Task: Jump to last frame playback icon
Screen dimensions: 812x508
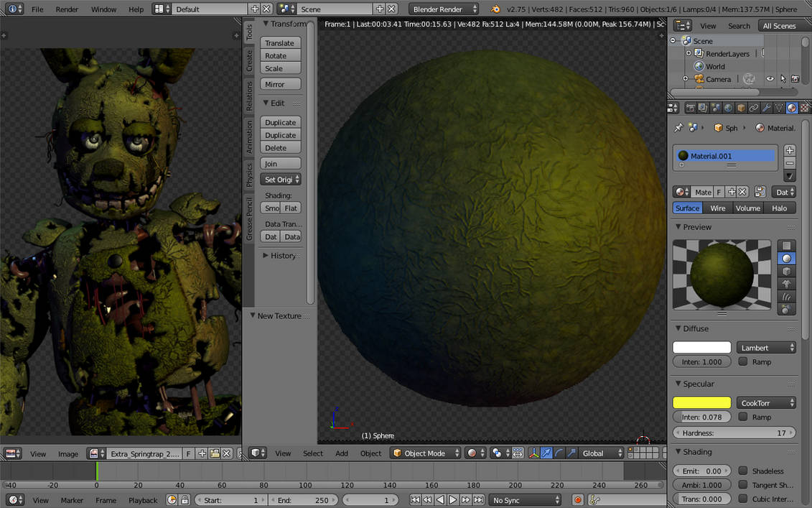Action: click(x=478, y=499)
